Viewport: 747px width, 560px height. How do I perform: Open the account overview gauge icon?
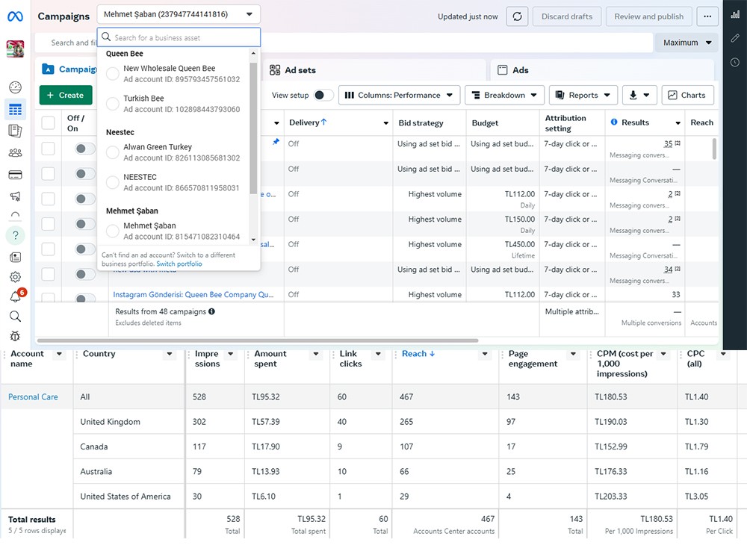15,87
